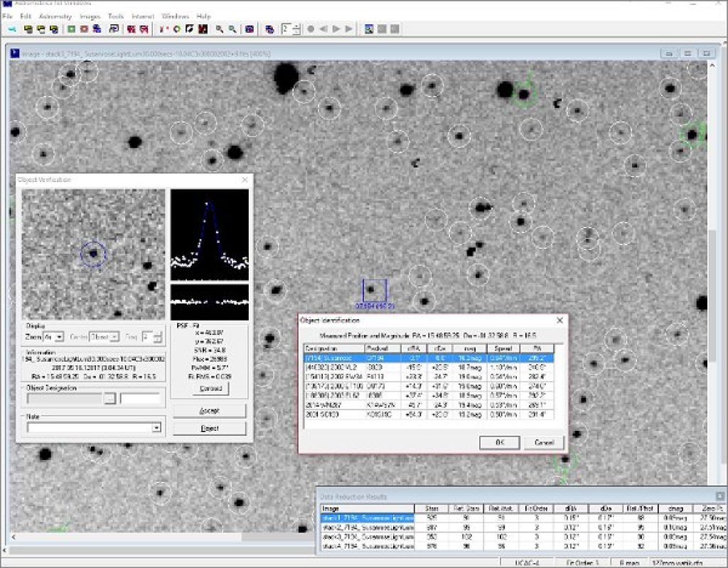Close the Object Identification dialog

560,320
